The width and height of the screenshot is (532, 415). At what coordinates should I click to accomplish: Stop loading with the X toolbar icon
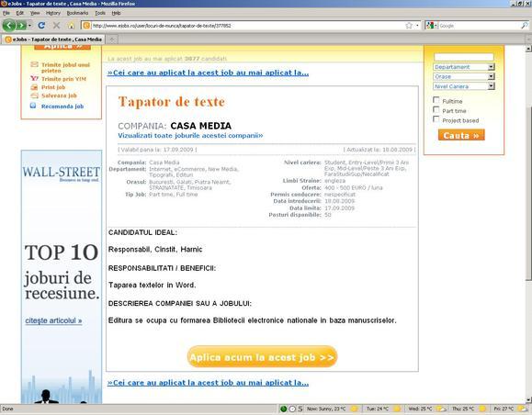(x=56, y=26)
